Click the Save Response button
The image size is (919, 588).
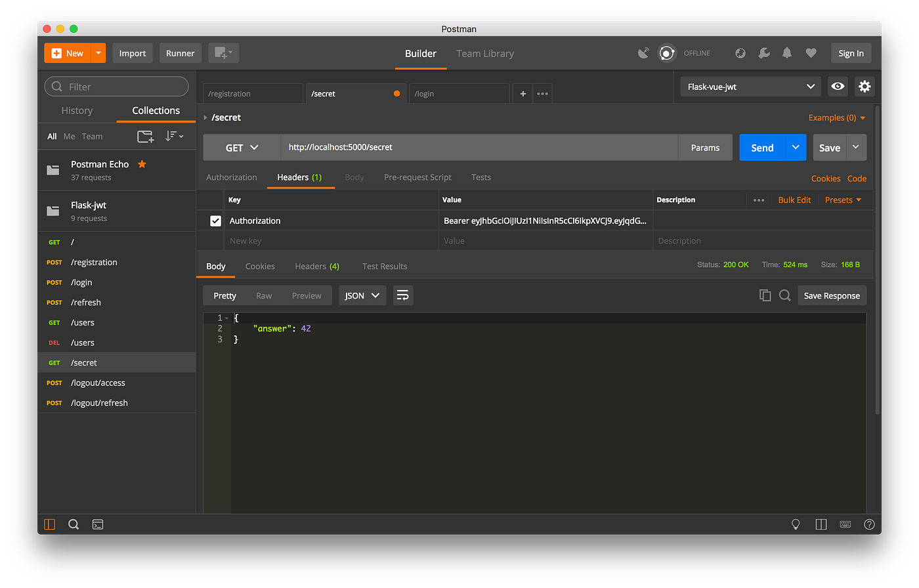[832, 295]
